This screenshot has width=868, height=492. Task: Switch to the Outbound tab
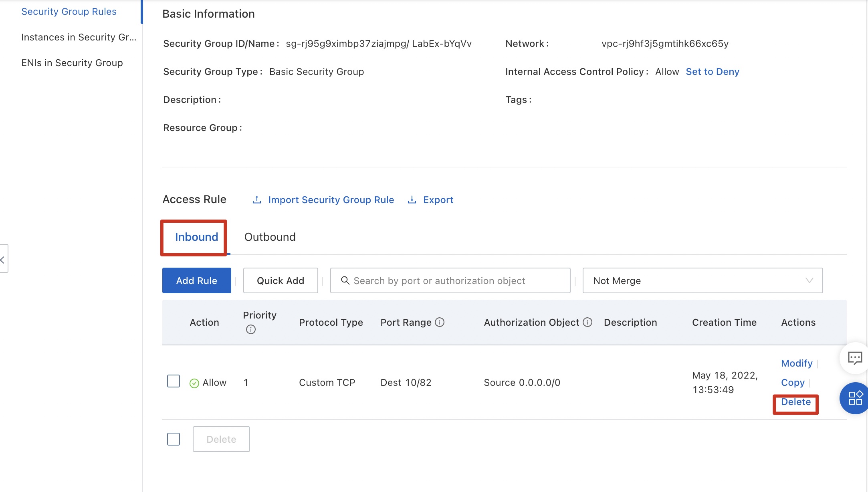(270, 237)
